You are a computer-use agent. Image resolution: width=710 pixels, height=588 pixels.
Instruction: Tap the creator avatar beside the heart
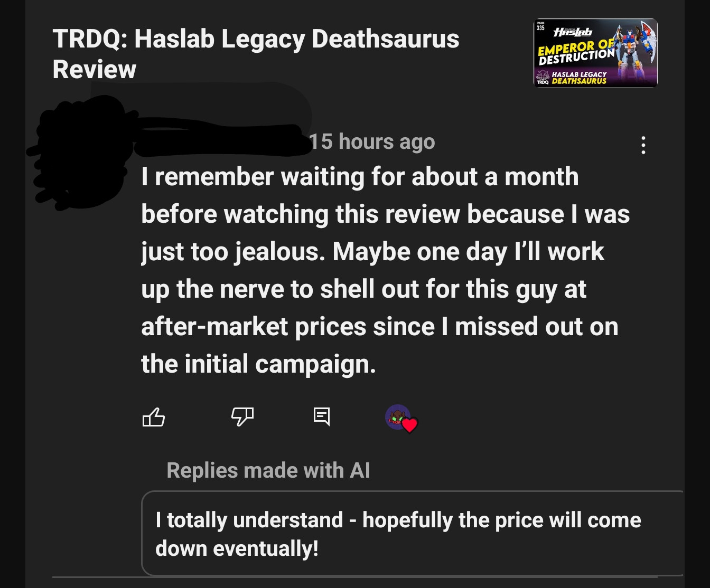tap(397, 417)
